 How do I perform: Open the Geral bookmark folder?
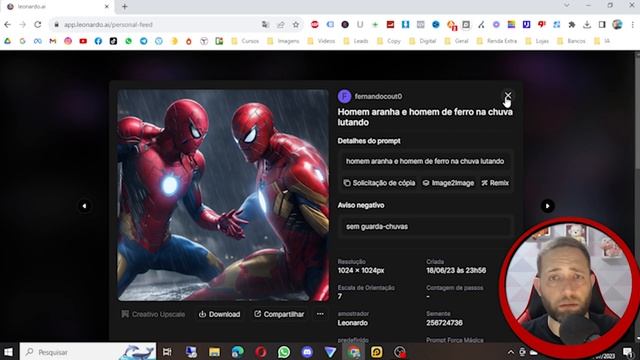(457, 41)
